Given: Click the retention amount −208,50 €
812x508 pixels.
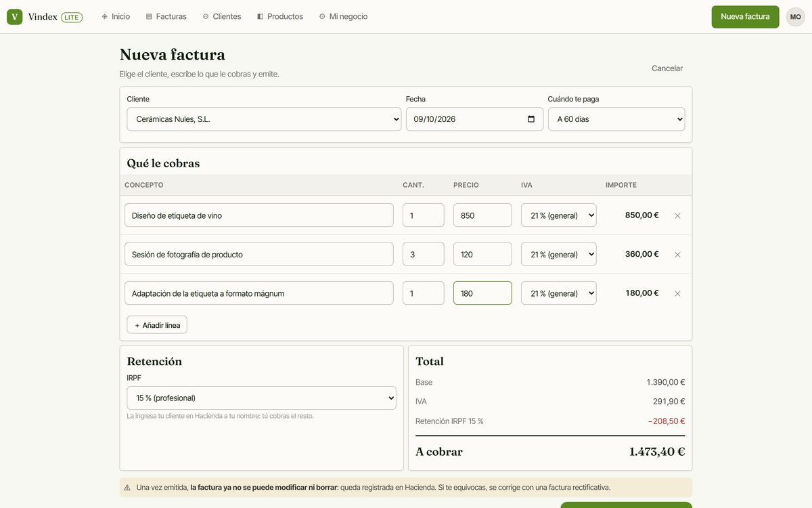Looking at the screenshot, I should (667, 421).
